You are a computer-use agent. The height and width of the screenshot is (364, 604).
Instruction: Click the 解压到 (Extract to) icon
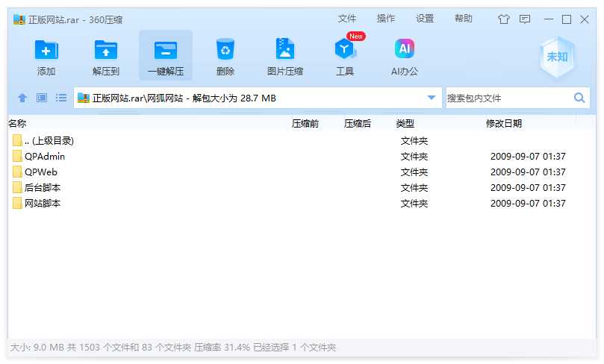106,50
